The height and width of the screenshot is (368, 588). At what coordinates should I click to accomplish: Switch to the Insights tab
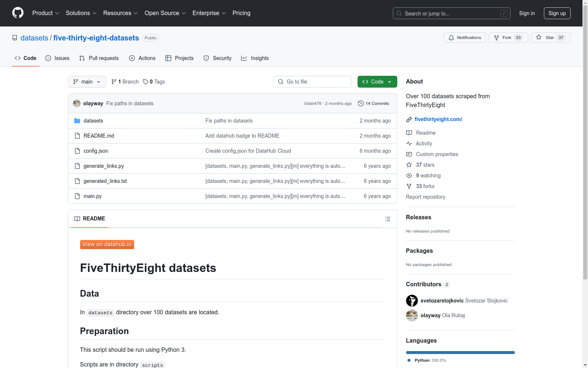point(255,58)
